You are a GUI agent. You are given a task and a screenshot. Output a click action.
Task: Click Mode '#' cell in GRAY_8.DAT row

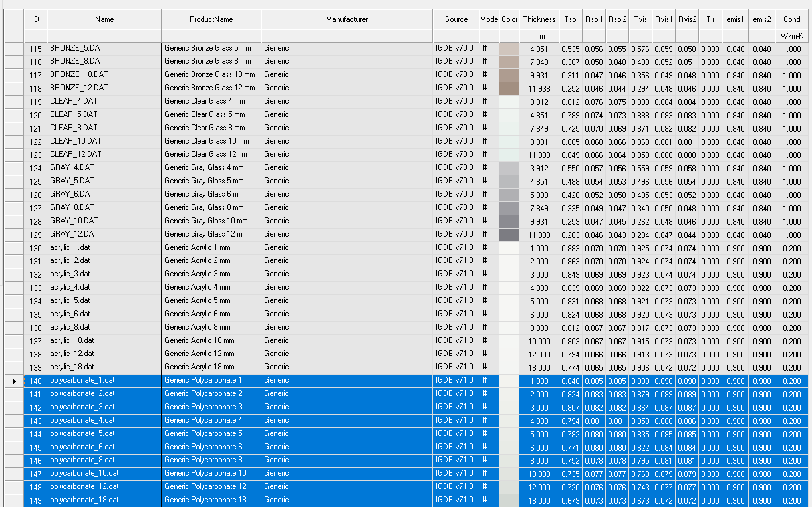[489, 208]
